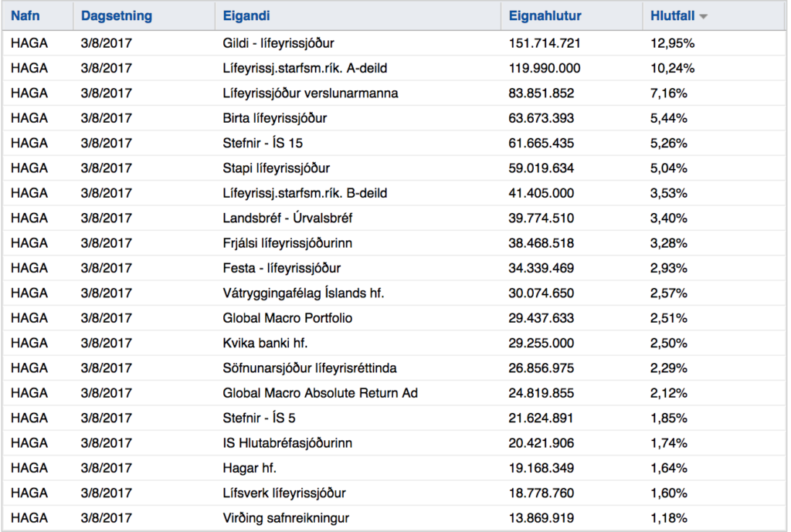
Task: Click share count 34.339.469
Action: pyautogui.click(x=541, y=268)
